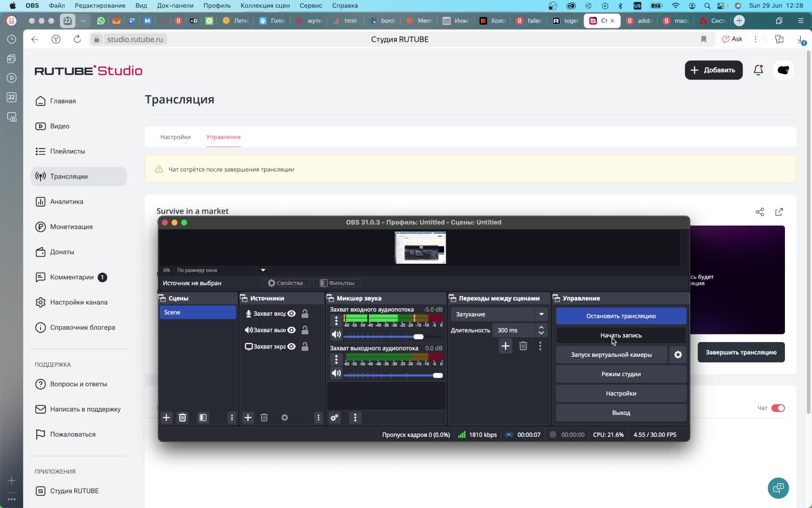This screenshot has height=508, width=812.
Task: Expand browser tab group dropdown arrow
Action: pyautogui.click(x=83, y=21)
